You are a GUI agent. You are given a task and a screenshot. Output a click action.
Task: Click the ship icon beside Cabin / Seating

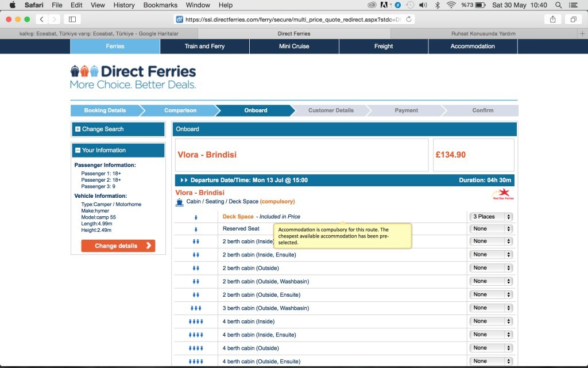[x=180, y=202]
